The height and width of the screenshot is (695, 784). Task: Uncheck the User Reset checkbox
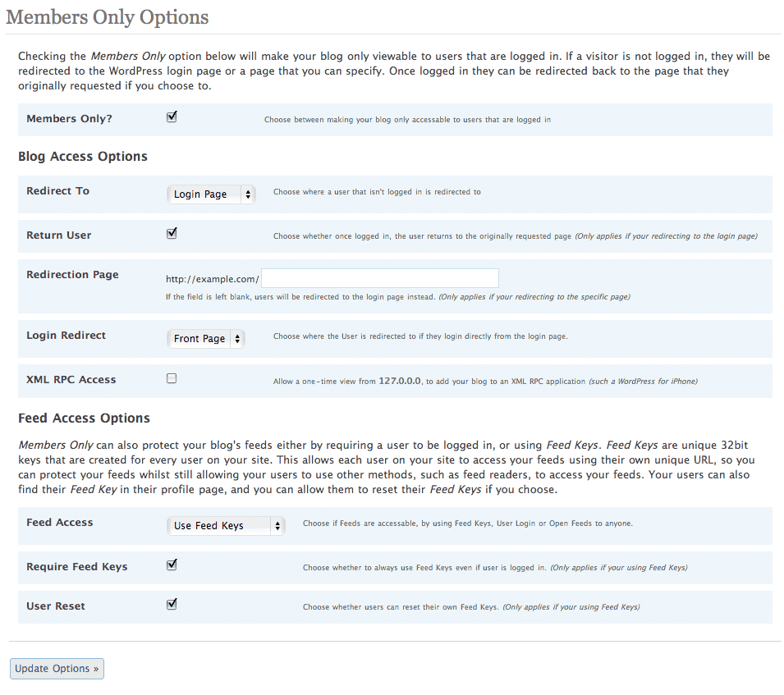(x=172, y=605)
